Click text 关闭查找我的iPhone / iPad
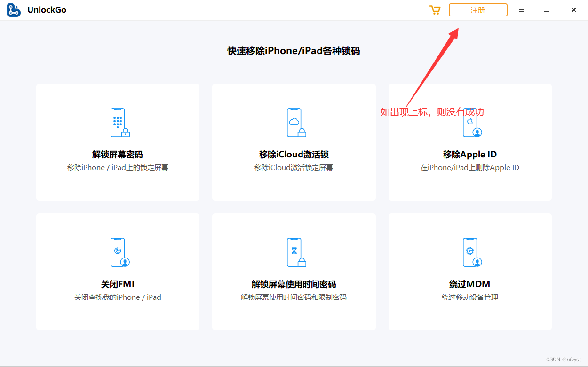 pyautogui.click(x=118, y=297)
